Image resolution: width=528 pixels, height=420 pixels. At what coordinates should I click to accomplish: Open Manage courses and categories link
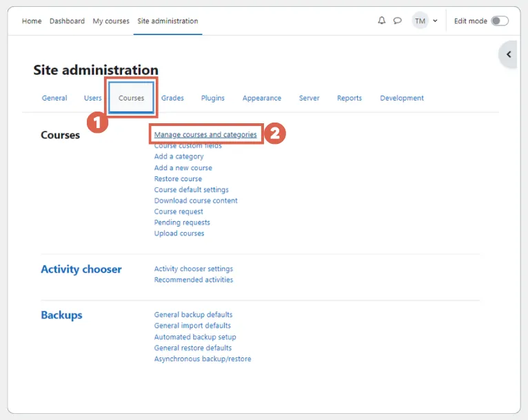[205, 134]
